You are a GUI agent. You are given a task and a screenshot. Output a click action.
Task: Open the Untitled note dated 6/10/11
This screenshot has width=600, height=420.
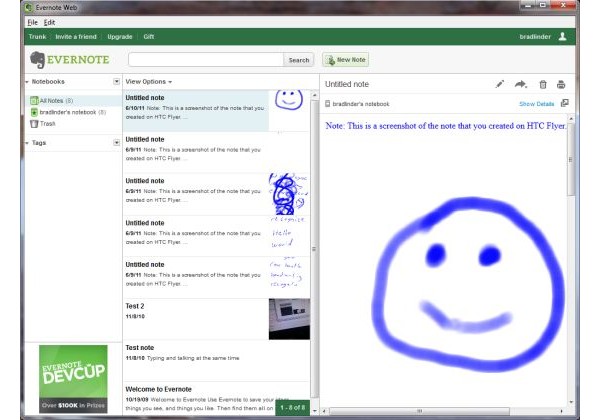[216, 111]
